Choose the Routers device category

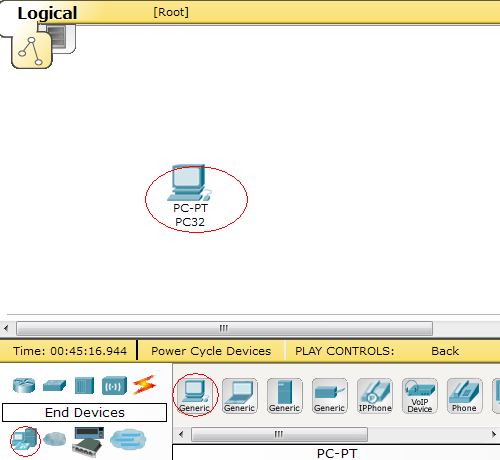pyautogui.click(x=24, y=385)
